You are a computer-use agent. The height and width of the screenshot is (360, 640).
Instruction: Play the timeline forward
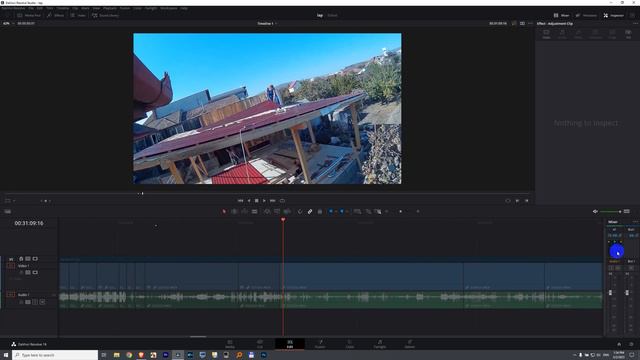pos(264,201)
